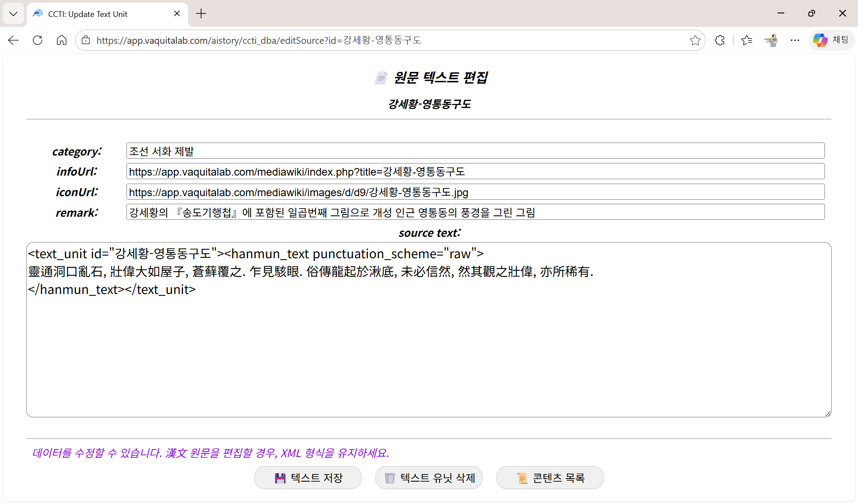Grab the textarea resize handle
The width and height of the screenshot is (858, 504).
pyautogui.click(x=828, y=414)
